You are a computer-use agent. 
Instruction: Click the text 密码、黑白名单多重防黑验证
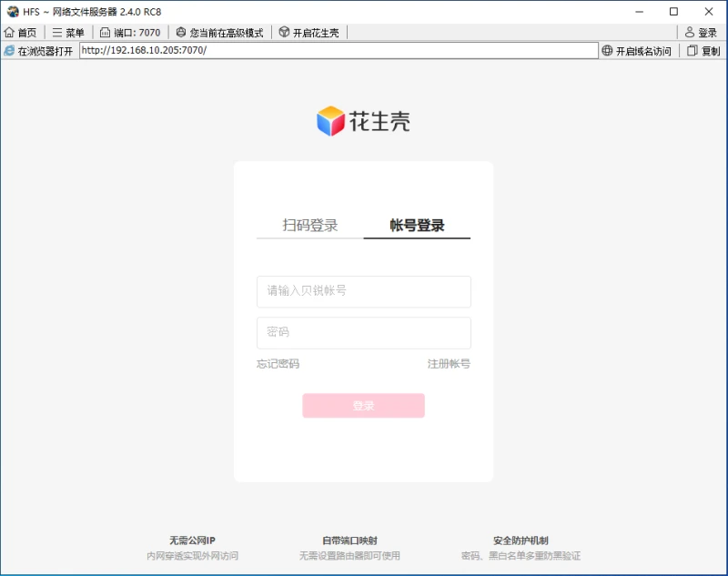521,556
